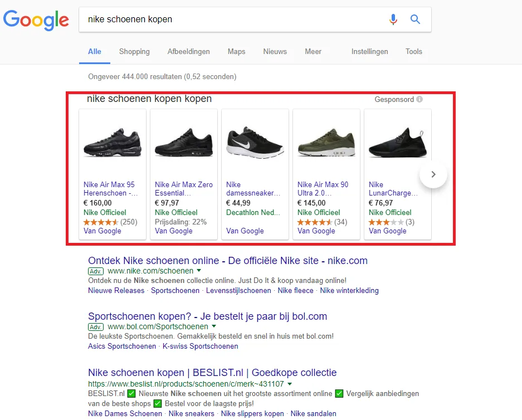The image size is (522, 420).
Task: Expand the Meer menu
Action: [x=313, y=52]
